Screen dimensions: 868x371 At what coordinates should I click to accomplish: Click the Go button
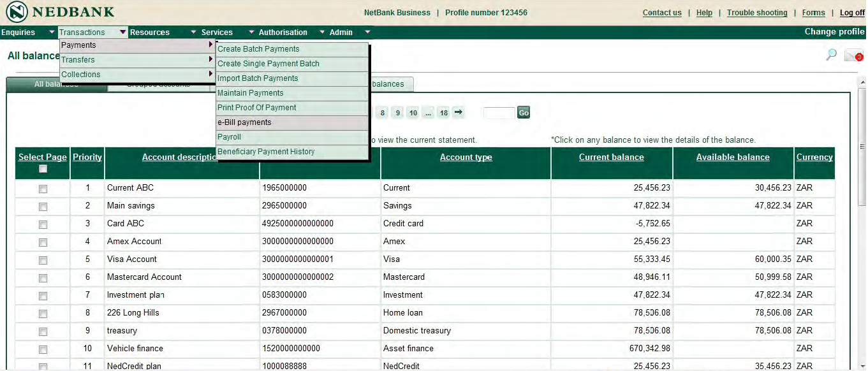523,112
